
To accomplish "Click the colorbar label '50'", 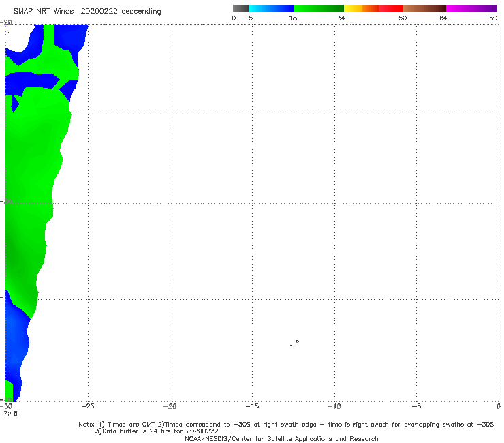I will tap(403, 18).
